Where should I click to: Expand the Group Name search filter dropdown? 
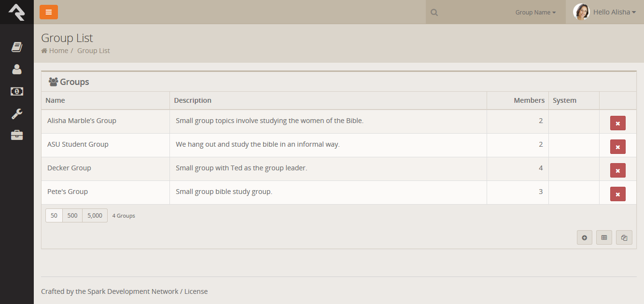[x=535, y=13]
